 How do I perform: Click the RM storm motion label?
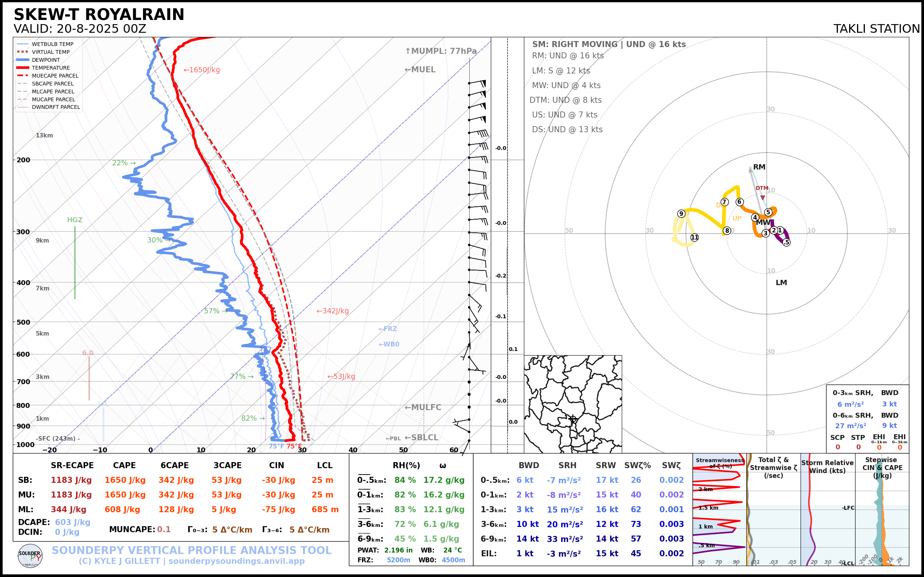[759, 167]
